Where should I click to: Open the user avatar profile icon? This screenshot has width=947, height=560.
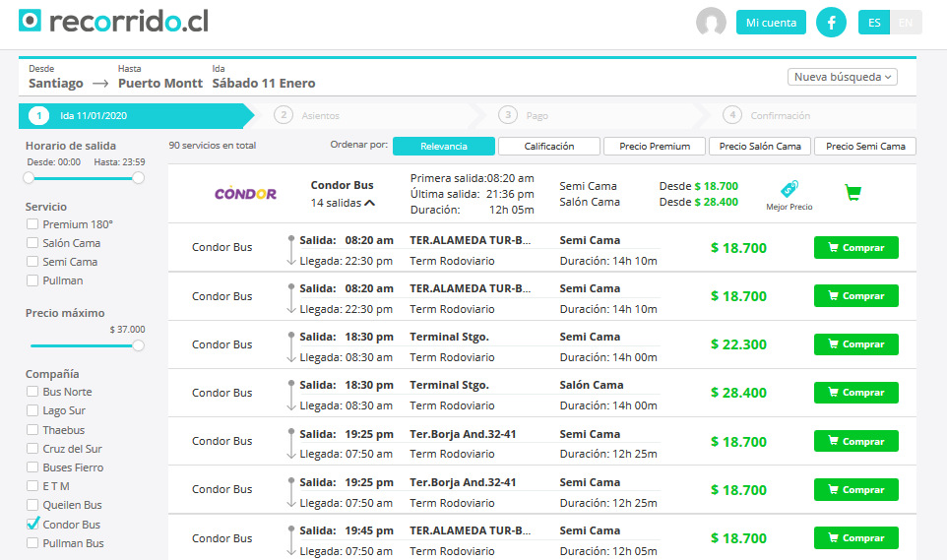point(711,23)
